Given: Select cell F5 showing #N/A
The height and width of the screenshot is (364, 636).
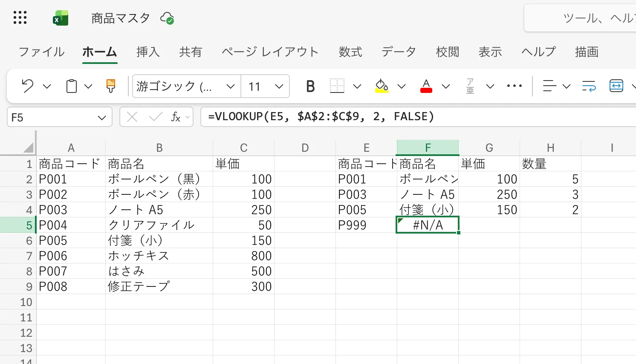Looking at the screenshot, I should [x=428, y=225].
